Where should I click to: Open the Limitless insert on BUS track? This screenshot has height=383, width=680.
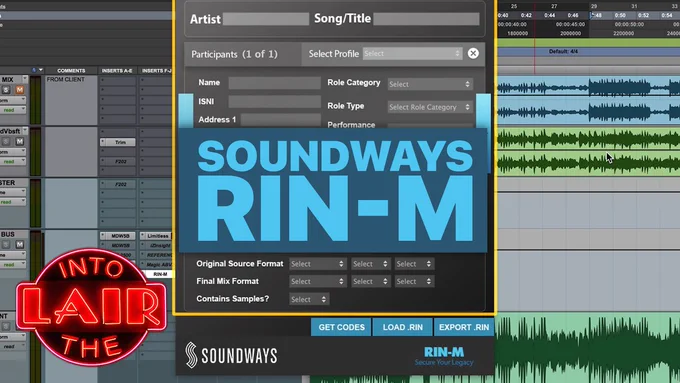156,236
